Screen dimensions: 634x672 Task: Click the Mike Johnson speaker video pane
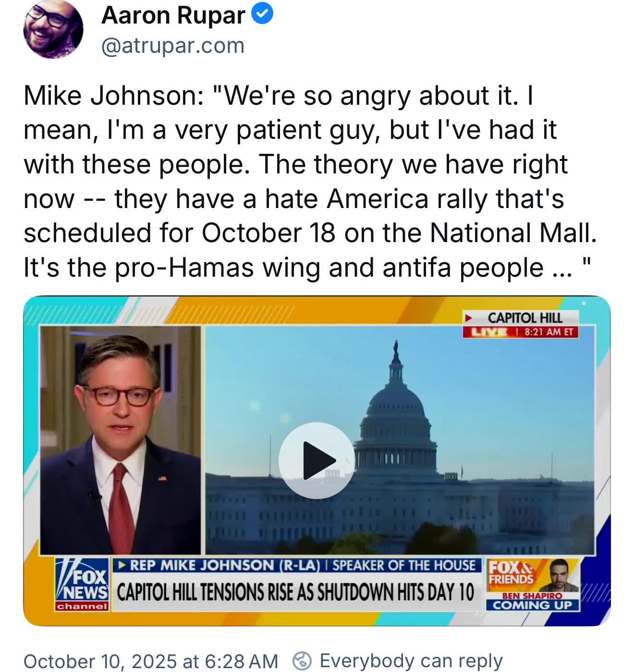(x=121, y=440)
